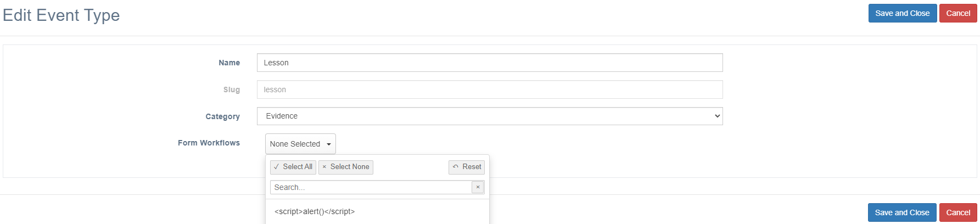The height and width of the screenshot is (224, 980).
Task: Click the Form Workflows label
Action: (209, 143)
